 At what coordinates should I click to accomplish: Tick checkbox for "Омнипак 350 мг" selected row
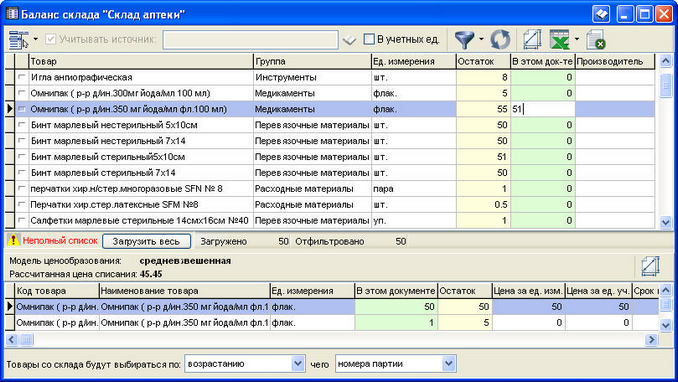22,109
